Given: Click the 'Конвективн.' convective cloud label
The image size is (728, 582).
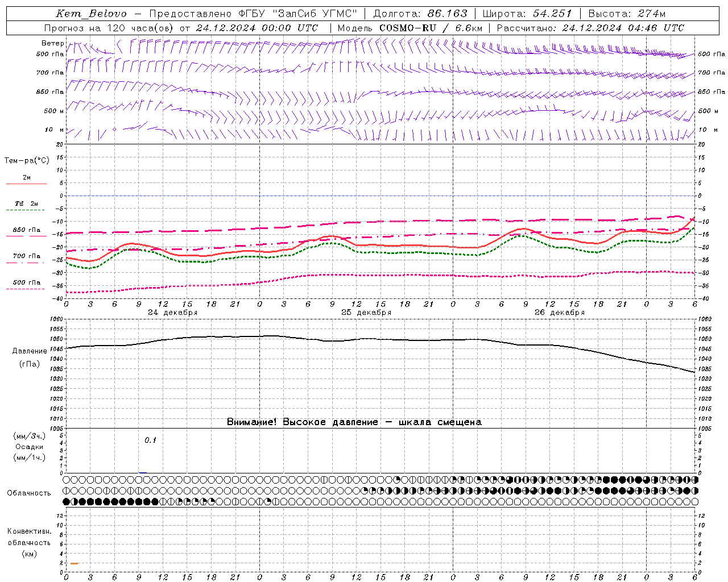Looking at the screenshot, I should tap(29, 531).
